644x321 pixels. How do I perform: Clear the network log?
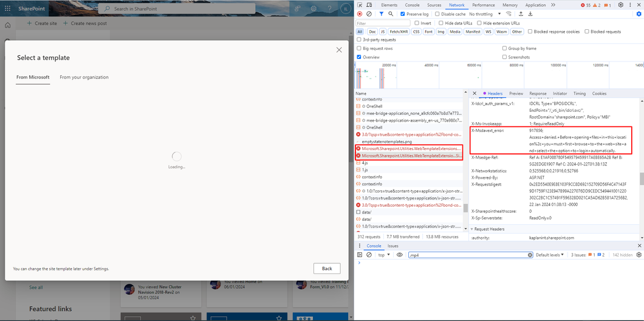click(369, 14)
